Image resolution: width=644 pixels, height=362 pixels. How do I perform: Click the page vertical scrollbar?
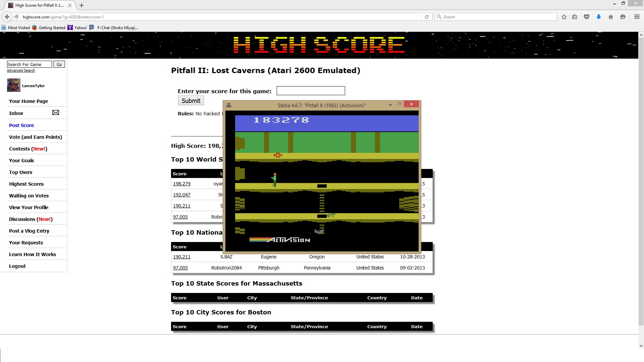(641, 181)
